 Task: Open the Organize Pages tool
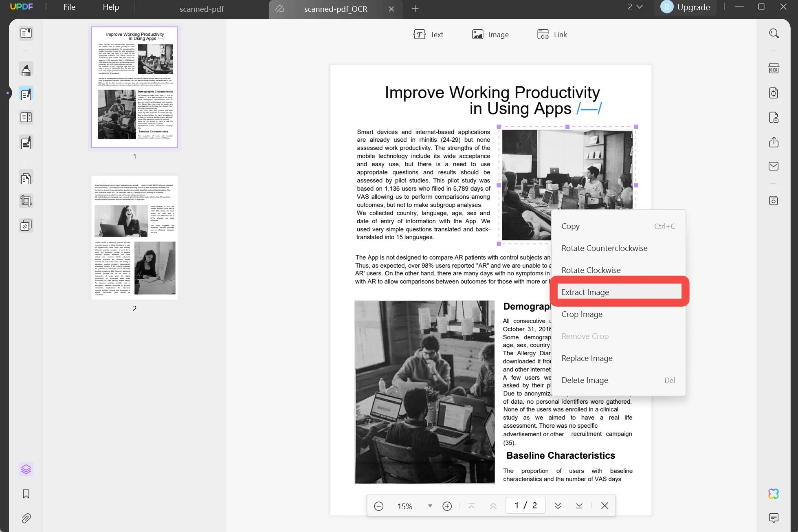[x=26, y=178]
